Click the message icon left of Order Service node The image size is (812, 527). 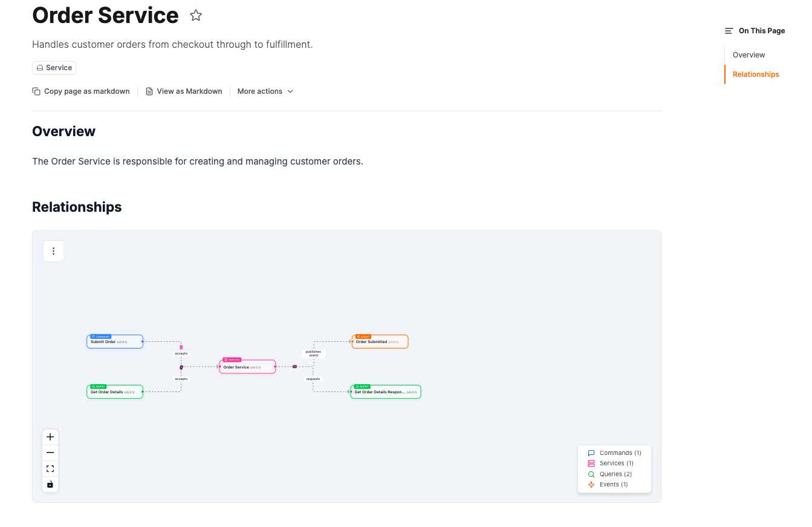click(x=181, y=367)
